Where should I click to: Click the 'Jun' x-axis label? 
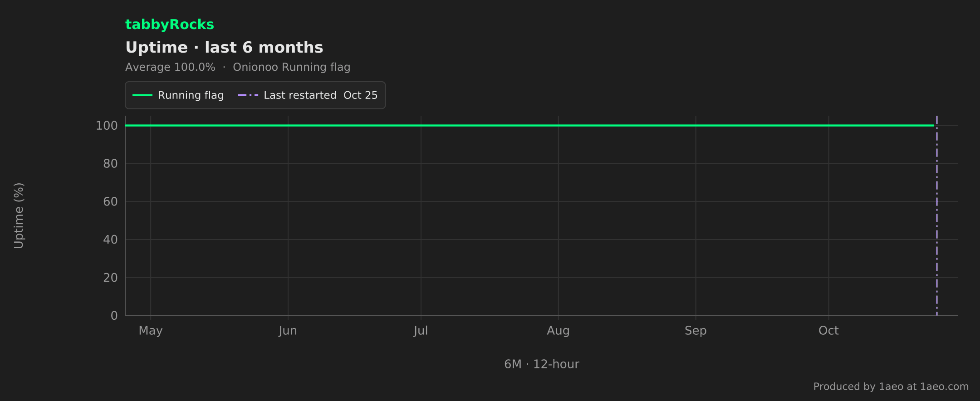point(288,331)
